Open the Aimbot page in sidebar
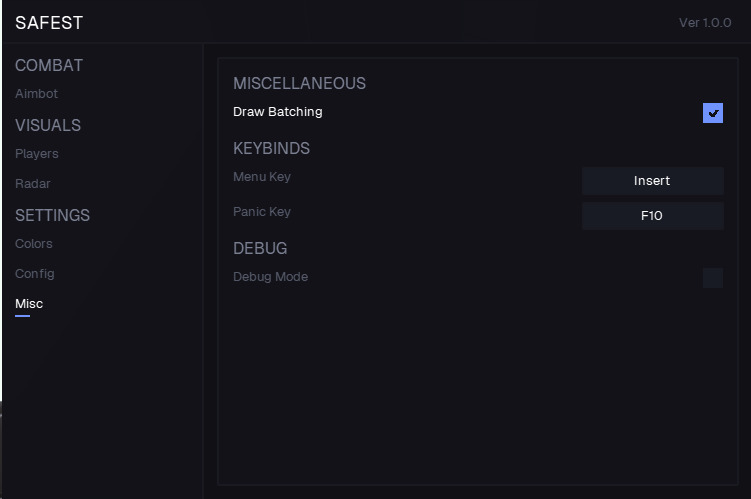This screenshot has height=499, width=751. pos(37,94)
